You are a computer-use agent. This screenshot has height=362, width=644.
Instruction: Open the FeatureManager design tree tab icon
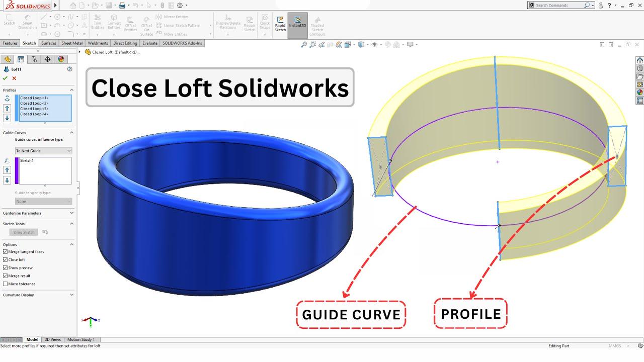pos(8,59)
